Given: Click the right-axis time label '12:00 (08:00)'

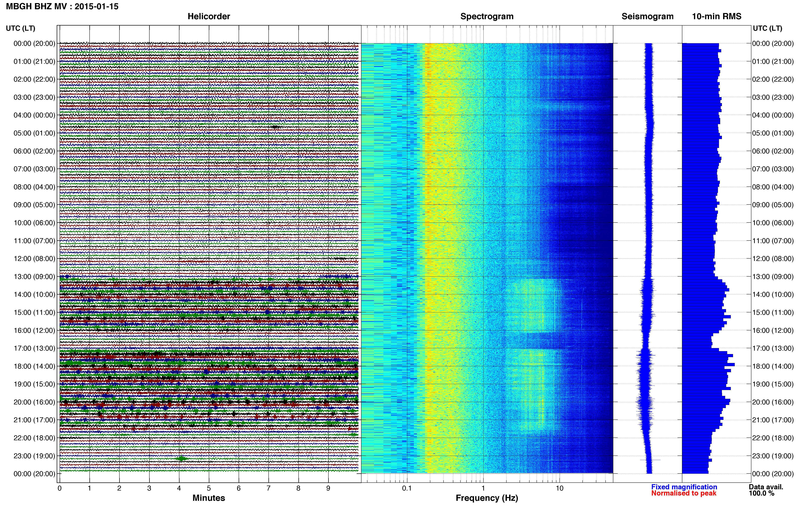Looking at the screenshot, I should point(773,259).
